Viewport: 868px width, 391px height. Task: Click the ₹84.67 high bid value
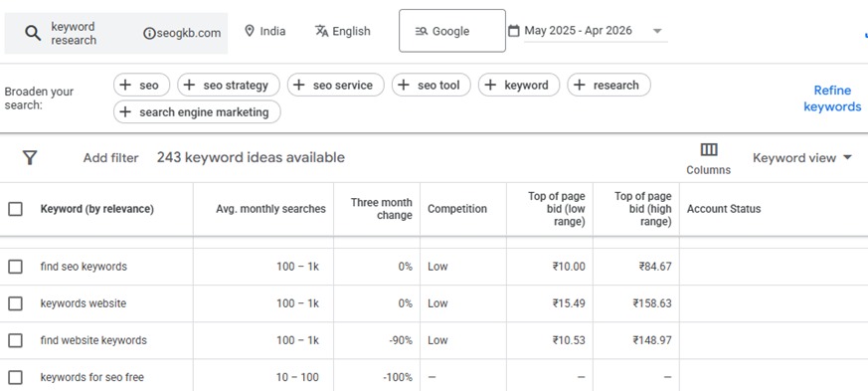655,267
